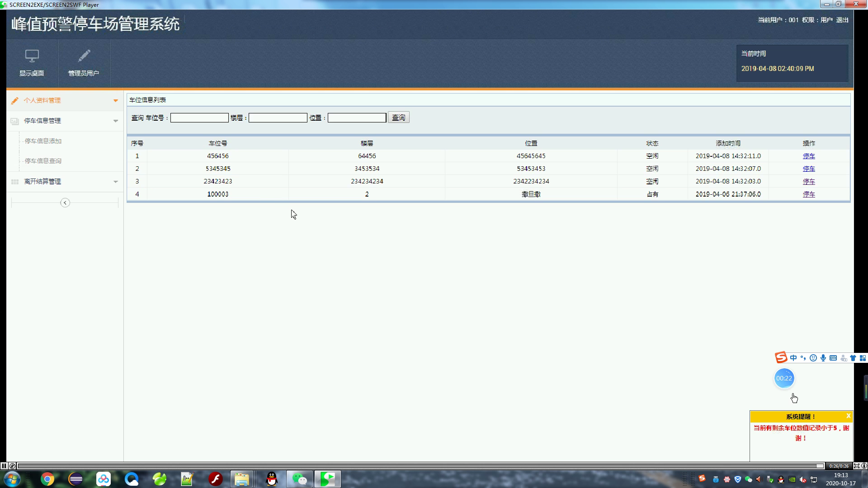Open Google Chrome from the taskbar
The height and width of the screenshot is (488, 868).
47,479
